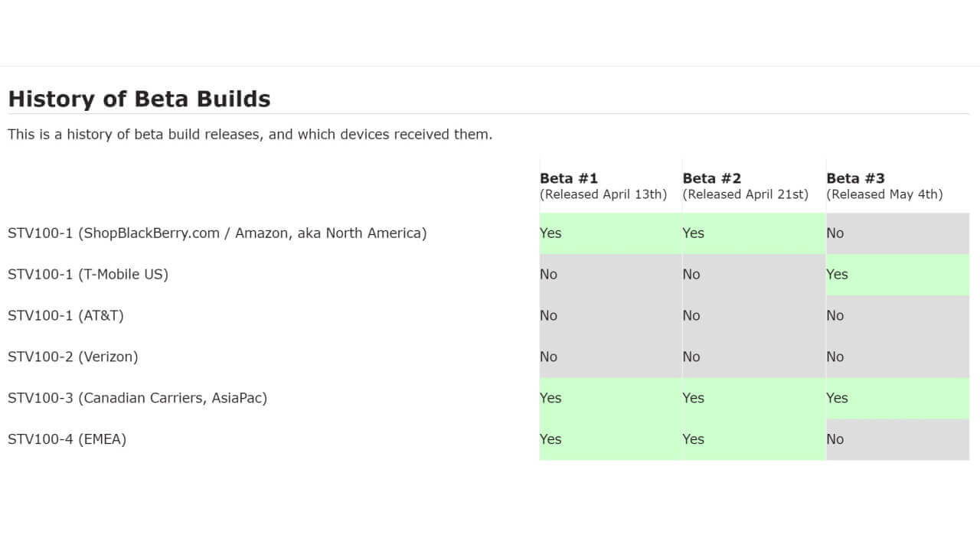Click Verizon Beta #2 "No" cell
The height and width of the screenshot is (551, 980).
pyautogui.click(x=753, y=357)
